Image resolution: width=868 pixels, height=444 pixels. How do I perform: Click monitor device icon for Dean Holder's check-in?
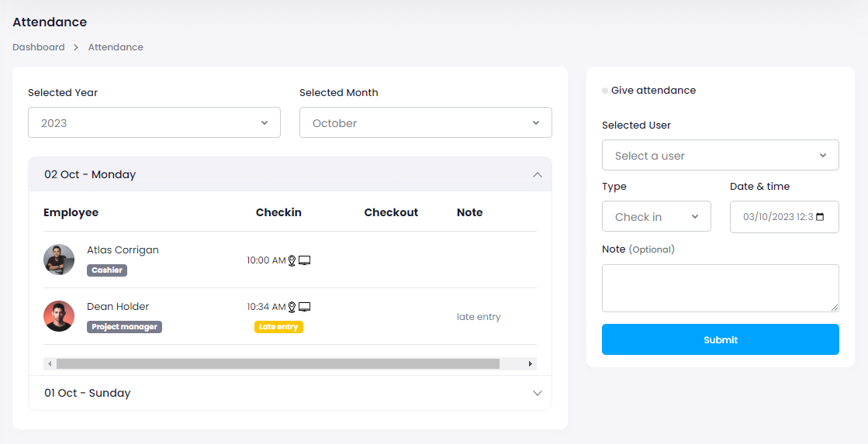point(305,307)
